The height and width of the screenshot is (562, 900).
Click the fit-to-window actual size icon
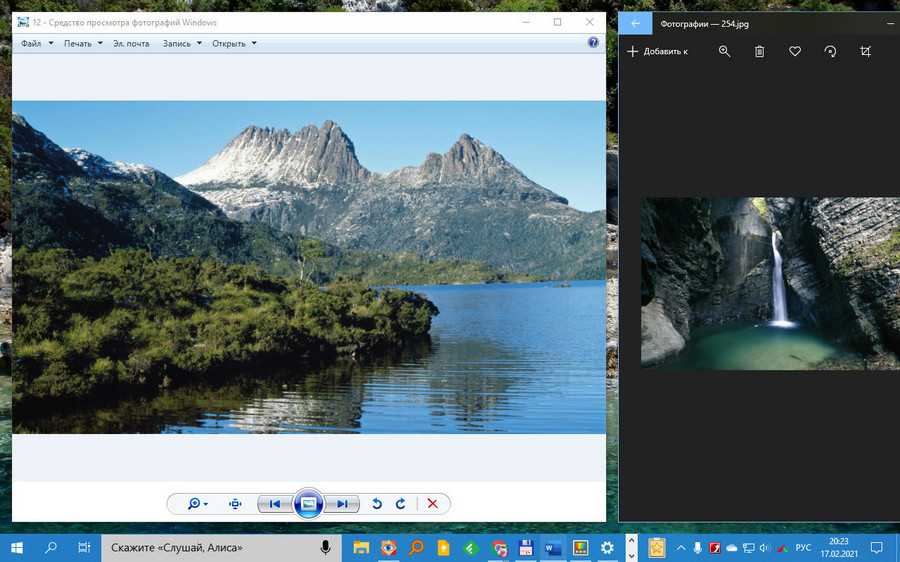pyautogui.click(x=235, y=504)
